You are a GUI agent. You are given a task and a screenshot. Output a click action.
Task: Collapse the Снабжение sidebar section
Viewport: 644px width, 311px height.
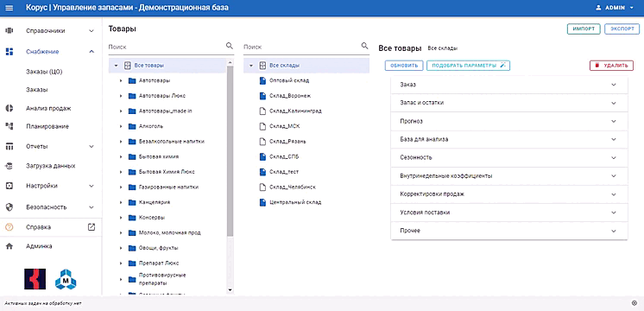tap(92, 52)
